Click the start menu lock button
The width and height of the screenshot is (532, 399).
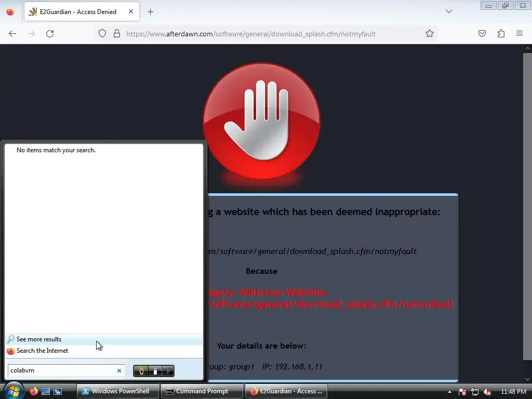(x=155, y=371)
